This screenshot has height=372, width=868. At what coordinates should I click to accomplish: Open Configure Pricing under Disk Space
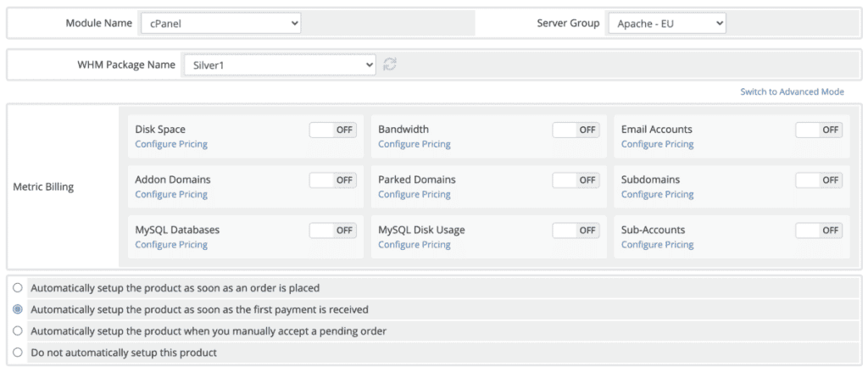(171, 144)
